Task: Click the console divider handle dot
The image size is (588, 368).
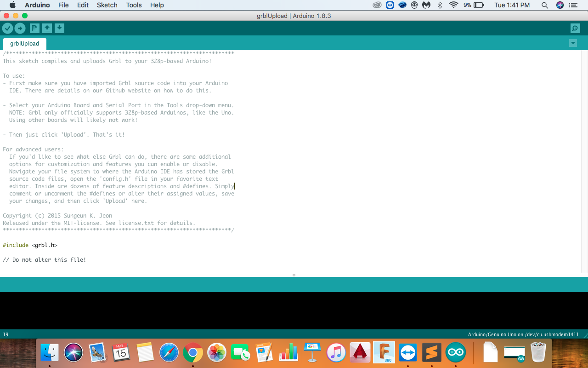Action: [x=294, y=275]
